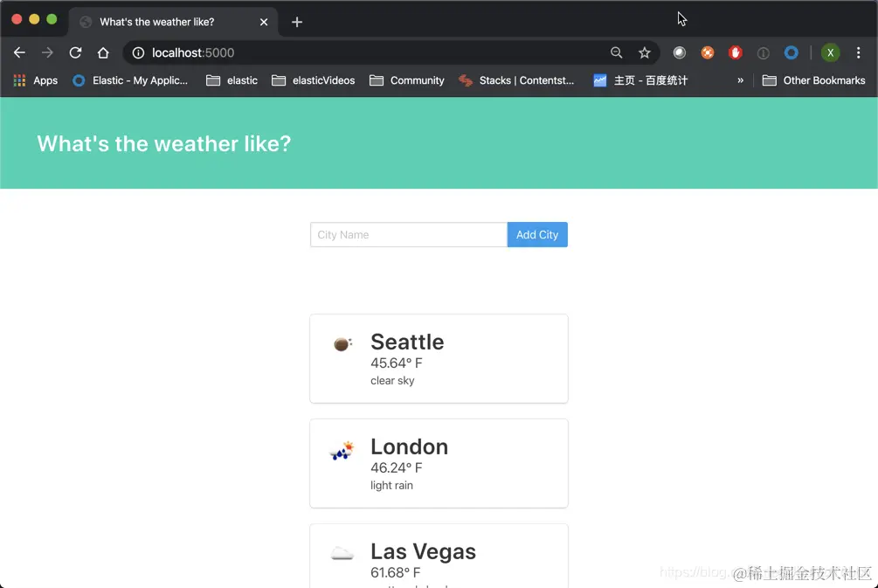Screen dimensions: 878x588
Task: Click the zoom magnifier icon in address bar
Action: pos(617,52)
